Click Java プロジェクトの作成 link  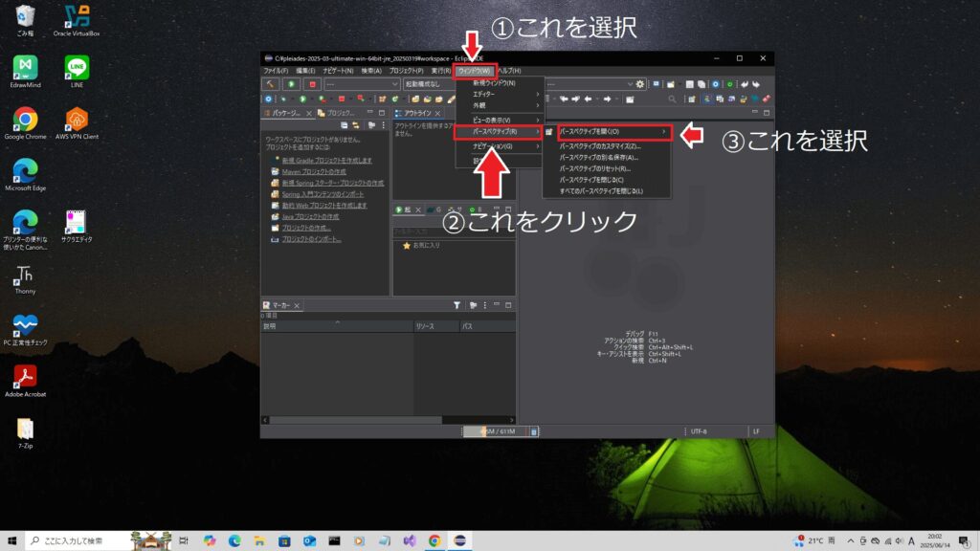click(x=310, y=217)
